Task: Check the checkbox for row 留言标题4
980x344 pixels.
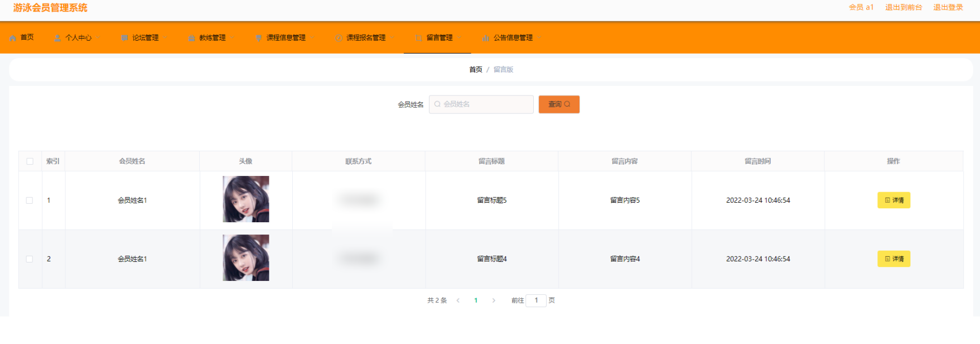Action: coord(30,259)
